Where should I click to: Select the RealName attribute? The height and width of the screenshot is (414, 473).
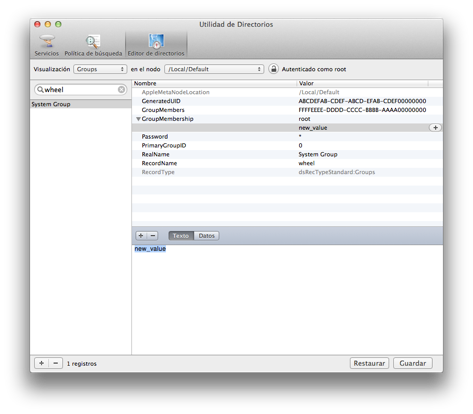[155, 154]
